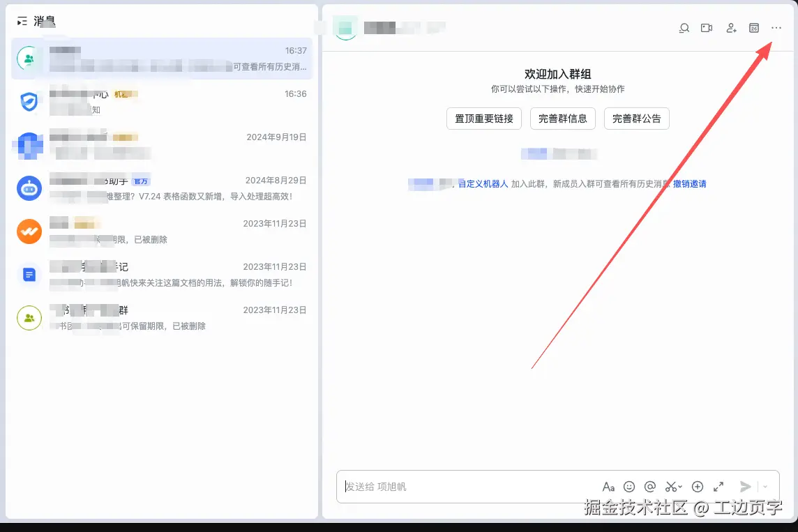Image resolution: width=798 pixels, height=532 pixels.
Task: Open emoji picker in input bar
Action: coord(629,487)
